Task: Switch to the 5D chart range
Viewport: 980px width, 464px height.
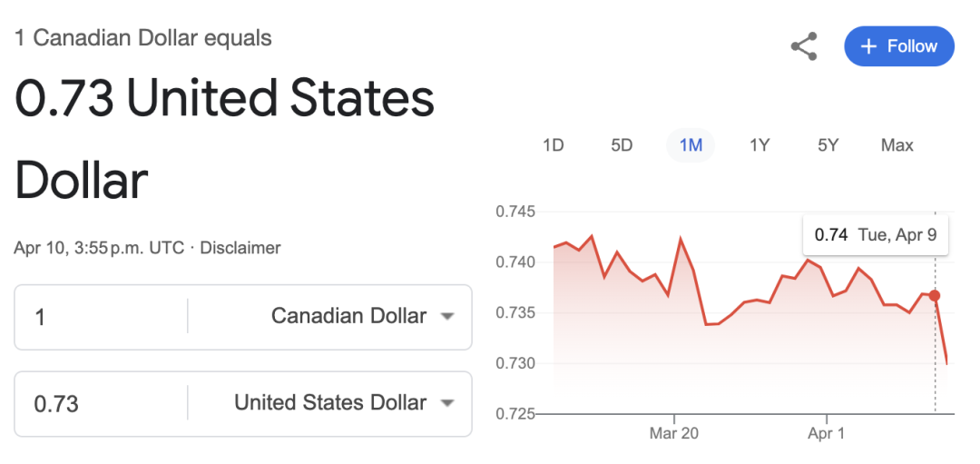Action: click(x=622, y=145)
